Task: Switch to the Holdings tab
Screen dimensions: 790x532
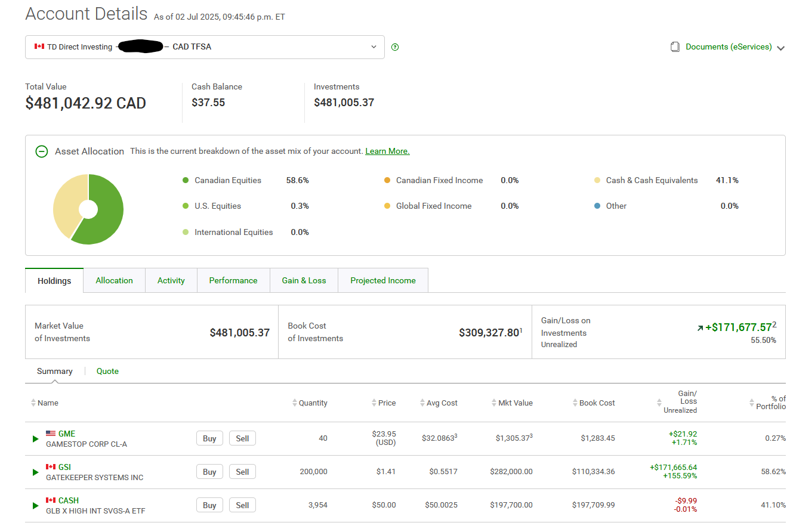Action: point(54,281)
